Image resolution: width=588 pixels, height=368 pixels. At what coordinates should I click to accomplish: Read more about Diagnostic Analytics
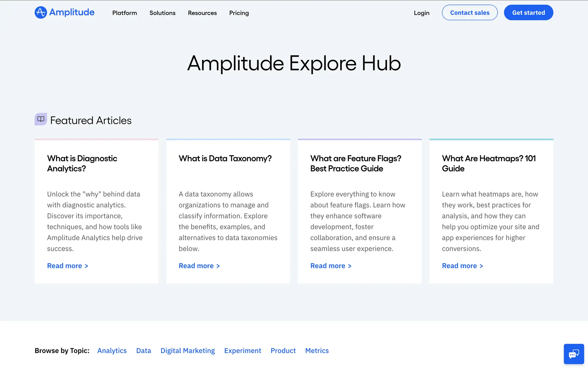pyautogui.click(x=67, y=266)
